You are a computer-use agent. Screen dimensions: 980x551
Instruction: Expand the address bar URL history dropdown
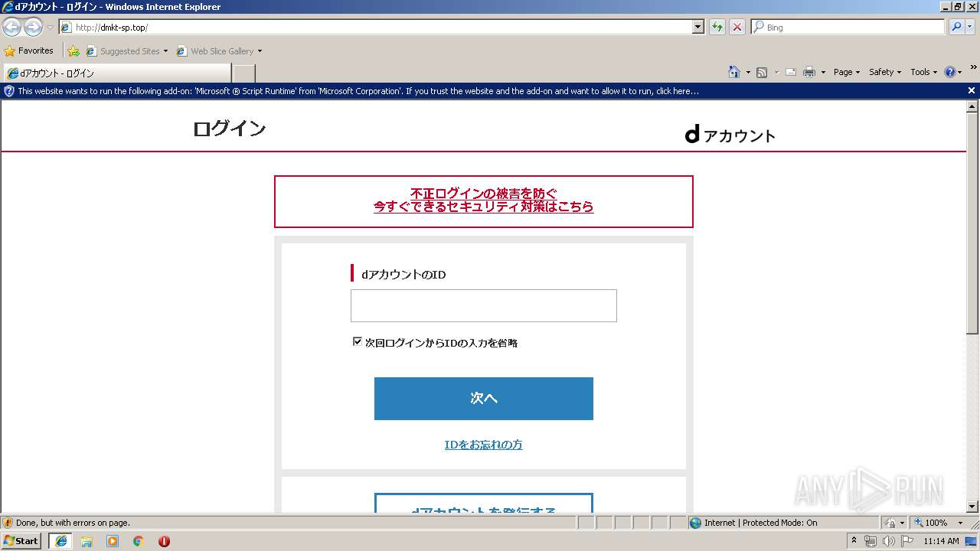pos(697,27)
